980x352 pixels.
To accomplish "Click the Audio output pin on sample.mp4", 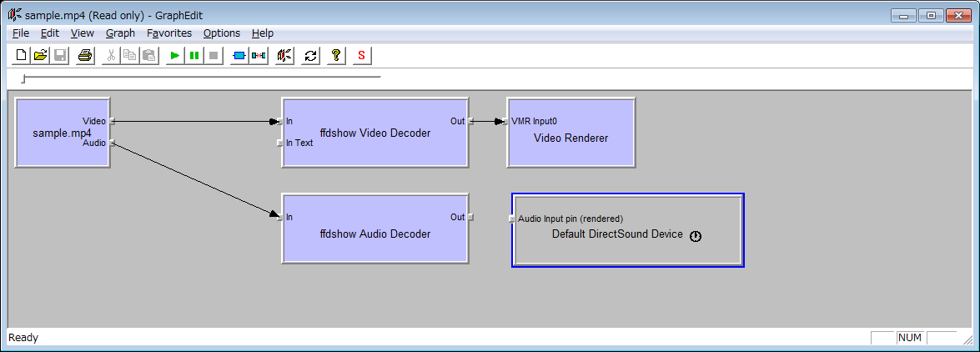I will (111, 143).
